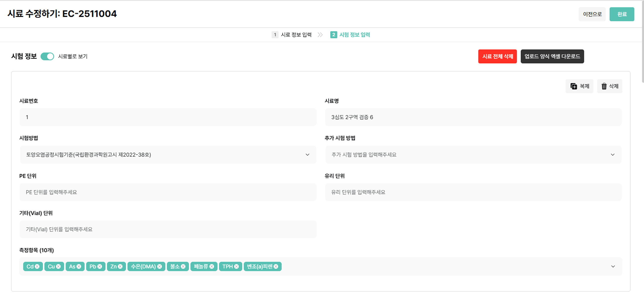Remove the As measurement tag

click(x=79, y=266)
